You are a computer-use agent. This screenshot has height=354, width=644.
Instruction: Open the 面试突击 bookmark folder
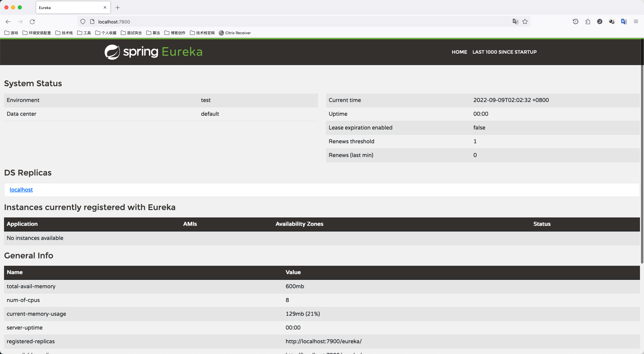131,33
